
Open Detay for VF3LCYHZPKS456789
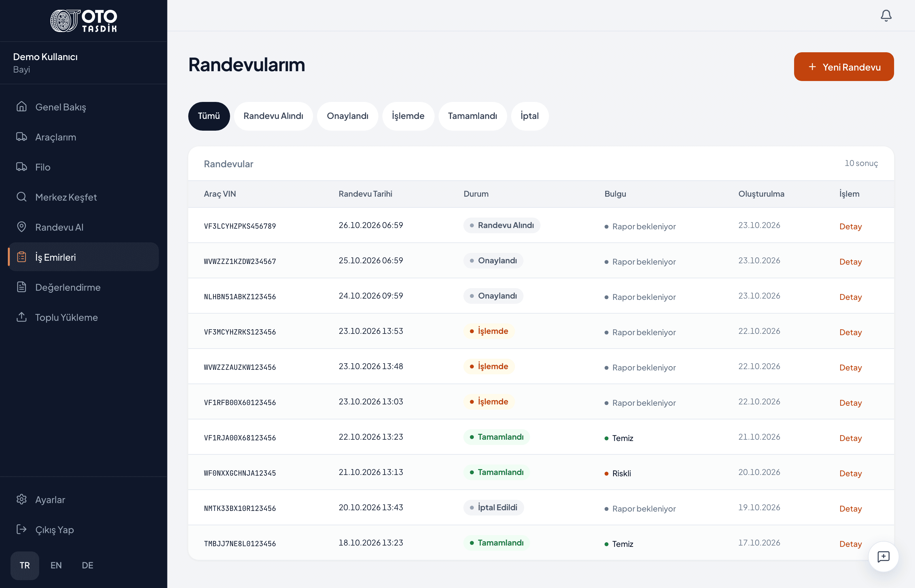851,226
